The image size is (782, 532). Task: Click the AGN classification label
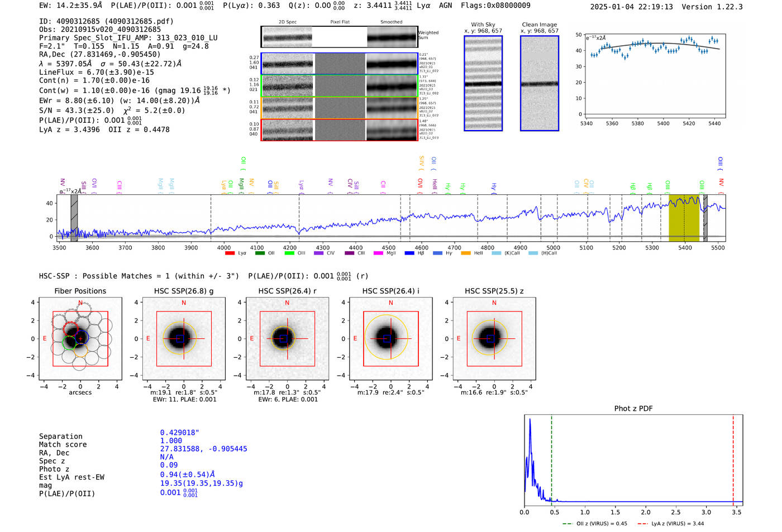pos(445,6)
